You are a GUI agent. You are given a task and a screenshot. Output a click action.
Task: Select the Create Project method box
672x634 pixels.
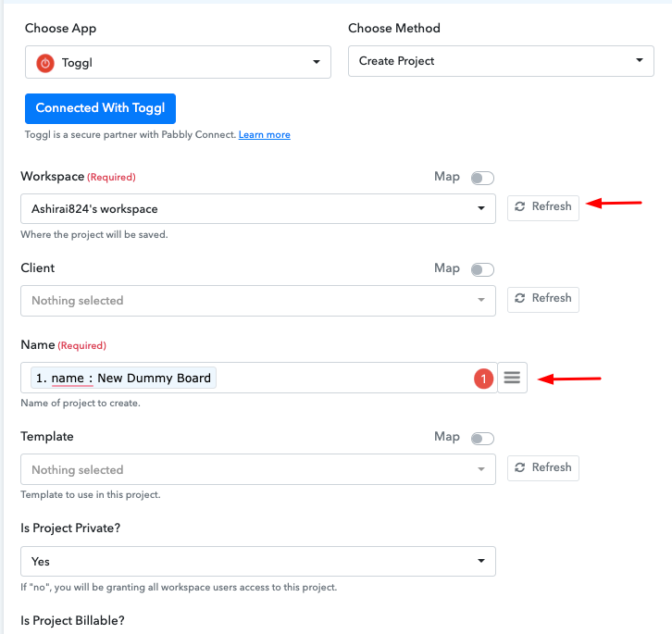click(x=501, y=61)
